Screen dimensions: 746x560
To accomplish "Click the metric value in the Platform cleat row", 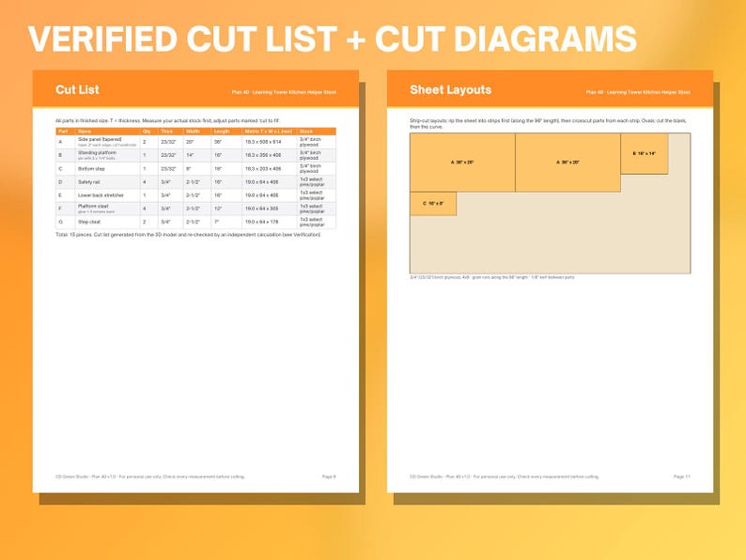I will click(262, 209).
